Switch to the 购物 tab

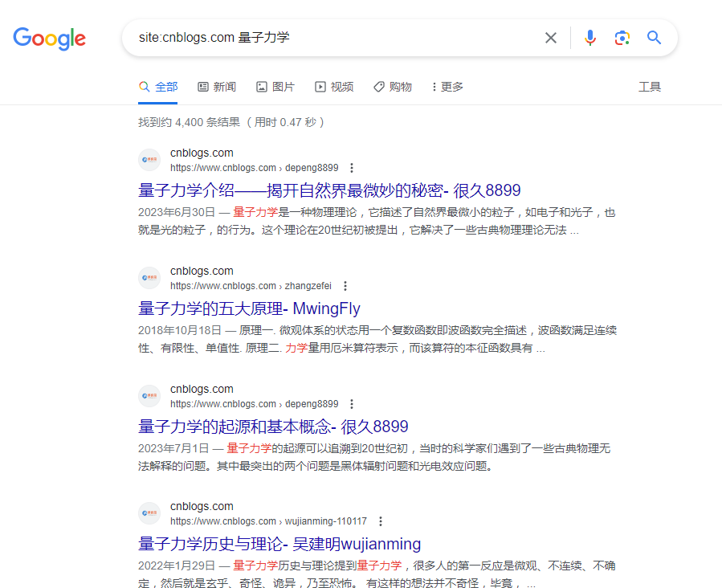(x=393, y=87)
